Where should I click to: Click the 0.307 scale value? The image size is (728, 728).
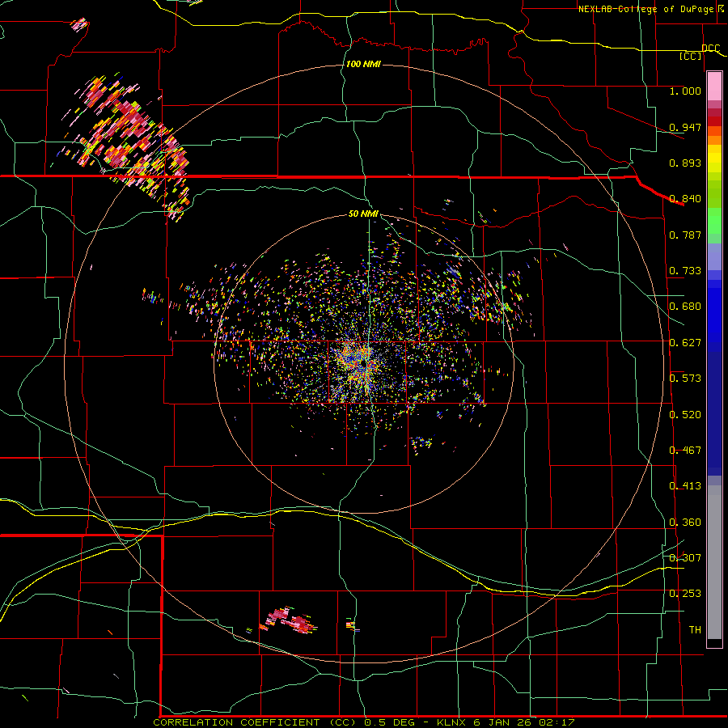[x=685, y=558]
